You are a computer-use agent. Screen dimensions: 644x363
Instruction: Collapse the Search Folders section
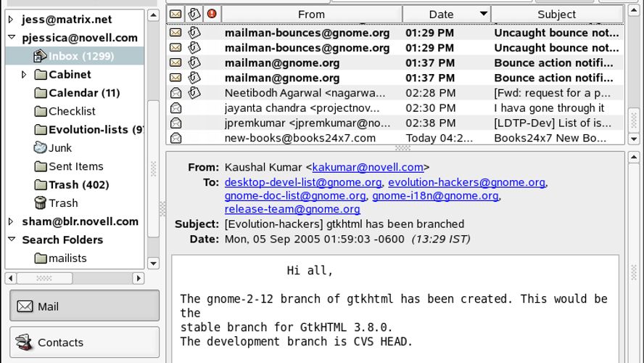click(x=11, y=240)
